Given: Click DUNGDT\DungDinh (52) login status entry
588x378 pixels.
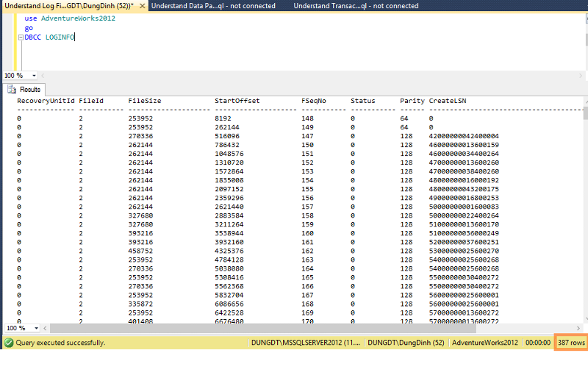Looking at the screenshot, I should pos(406,343).
